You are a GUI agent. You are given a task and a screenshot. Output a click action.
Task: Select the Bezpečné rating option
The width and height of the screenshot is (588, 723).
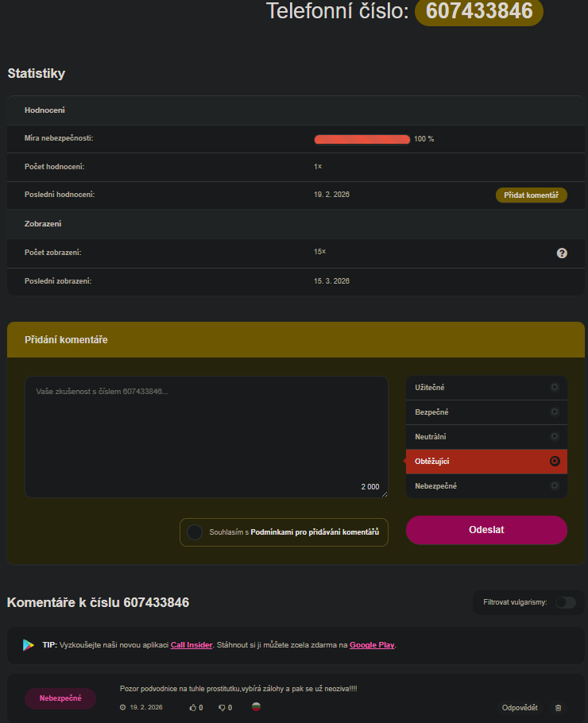486,412
